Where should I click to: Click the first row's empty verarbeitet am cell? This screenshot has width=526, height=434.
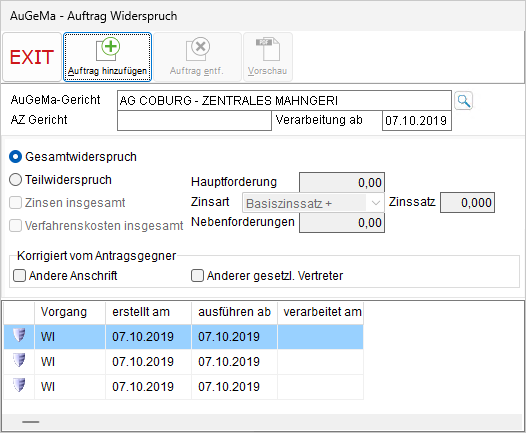[320, 337]
